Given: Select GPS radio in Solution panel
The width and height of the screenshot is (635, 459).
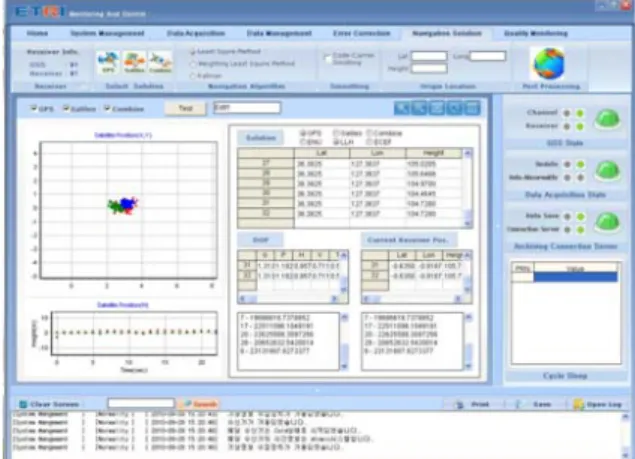Looking at the screenshot, I should (x=303, y=133).
